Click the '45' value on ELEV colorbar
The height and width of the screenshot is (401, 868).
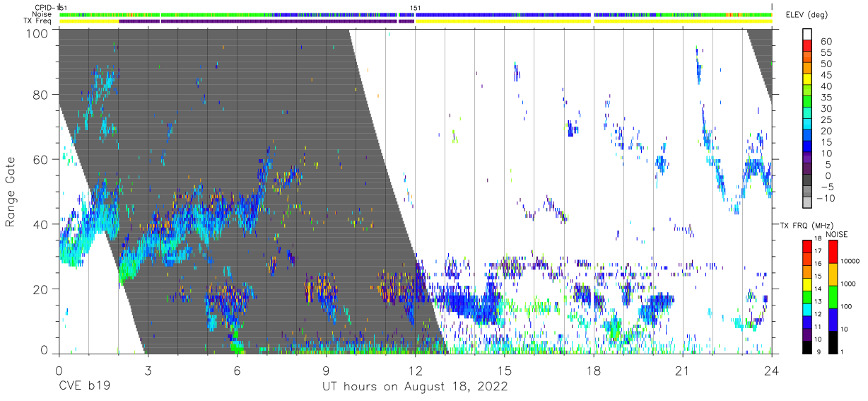click(x=826, y=75)
